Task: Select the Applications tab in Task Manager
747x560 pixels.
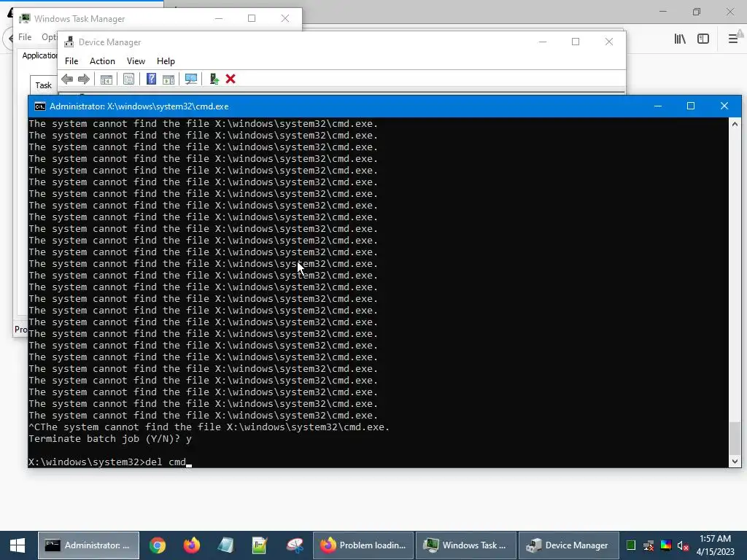Action: (39, 55)
